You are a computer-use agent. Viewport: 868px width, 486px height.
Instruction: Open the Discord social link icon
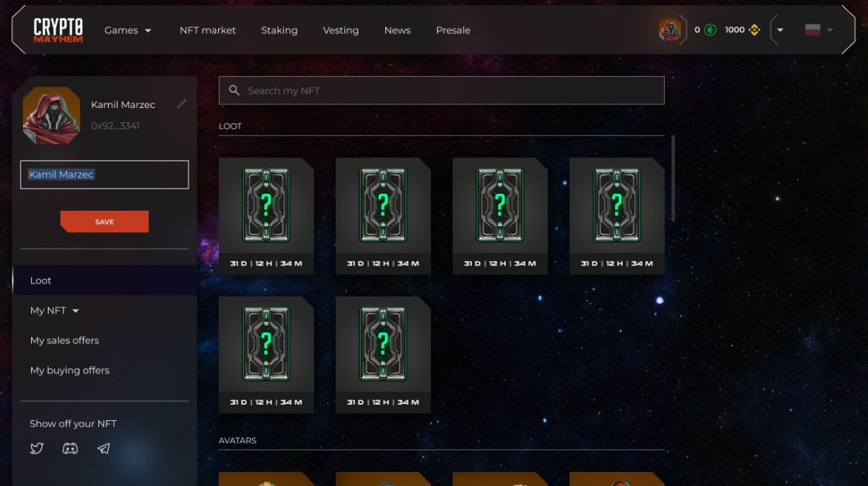[x=70, y=448]
